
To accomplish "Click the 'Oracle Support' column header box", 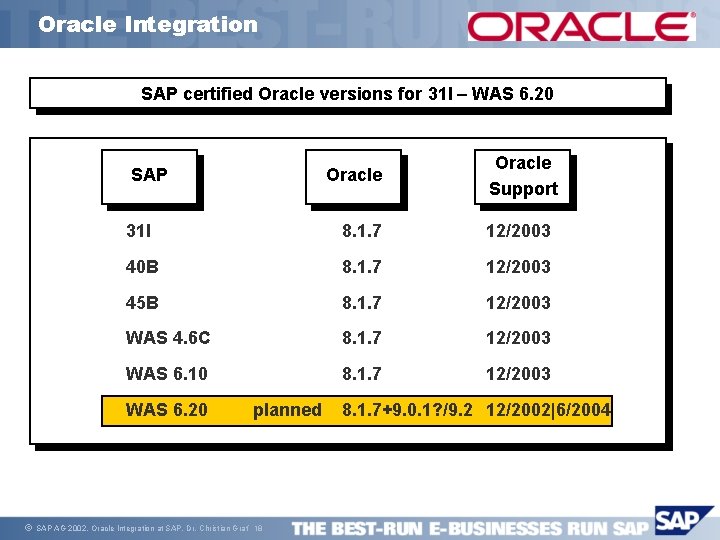I will coord(523,177).
